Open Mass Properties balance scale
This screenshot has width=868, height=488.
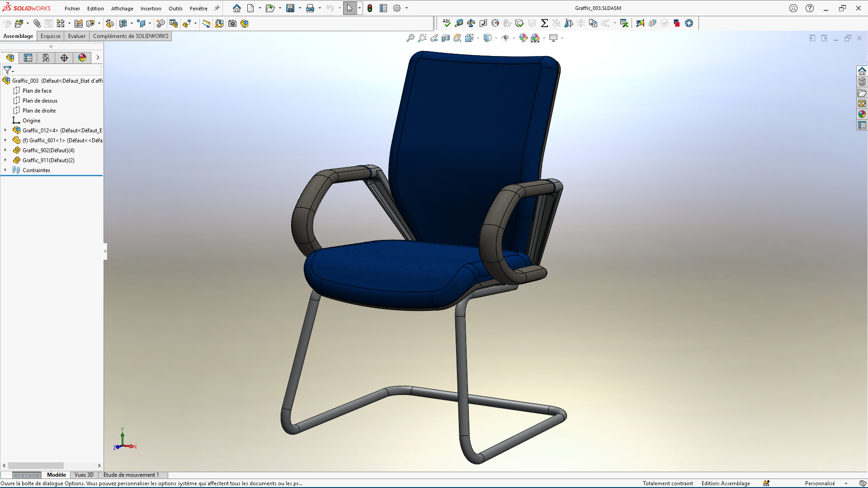pyautogui.click(x=471, y=23)
